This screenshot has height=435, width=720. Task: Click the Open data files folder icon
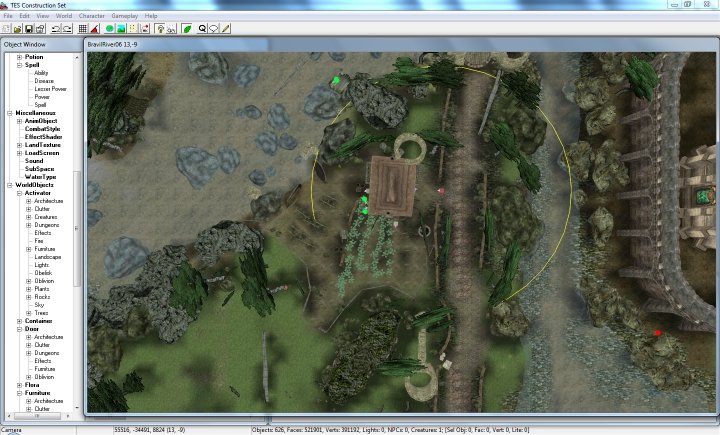(17, 28)
